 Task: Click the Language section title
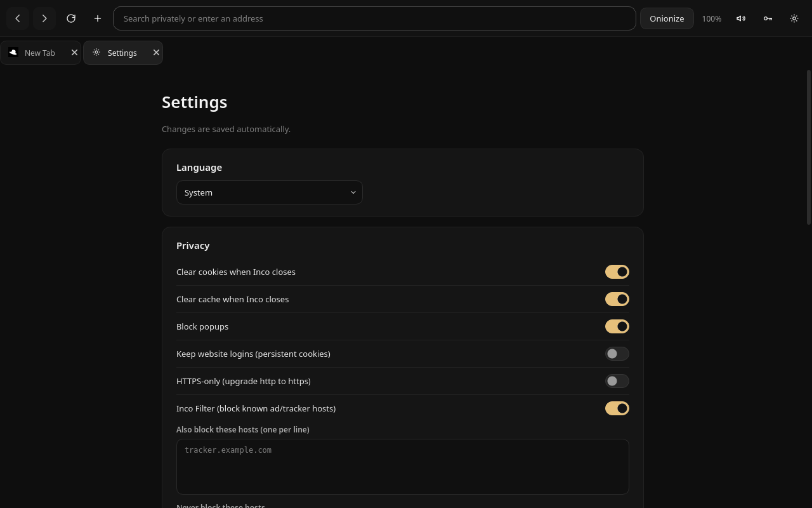pos(199,168)
